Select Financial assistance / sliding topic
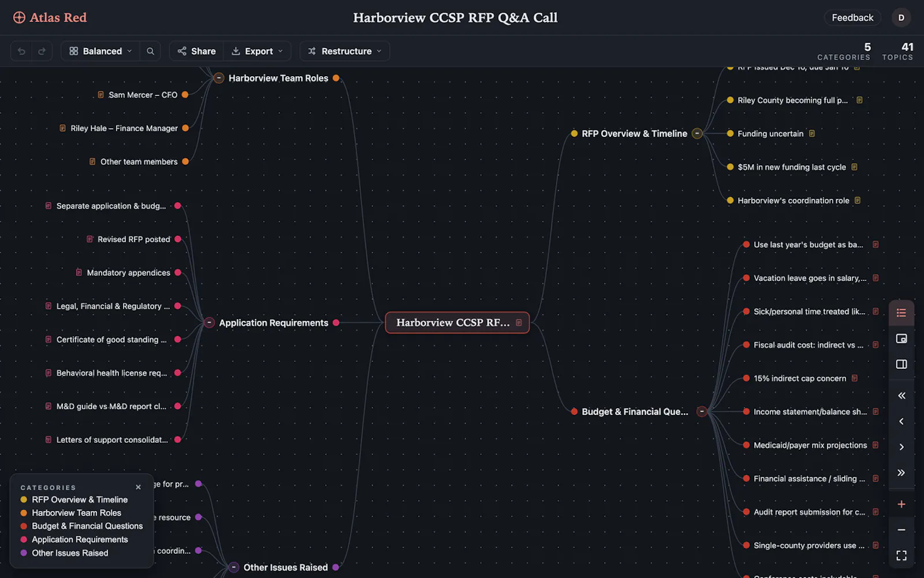 coord(809,479)
